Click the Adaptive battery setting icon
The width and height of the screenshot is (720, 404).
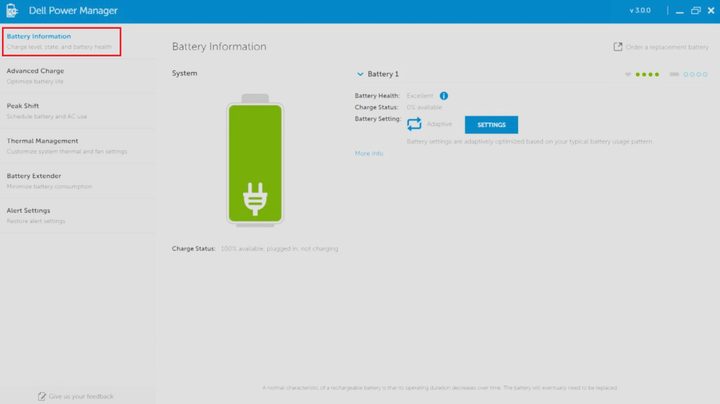pyautogui.click(x=414, y=124)
